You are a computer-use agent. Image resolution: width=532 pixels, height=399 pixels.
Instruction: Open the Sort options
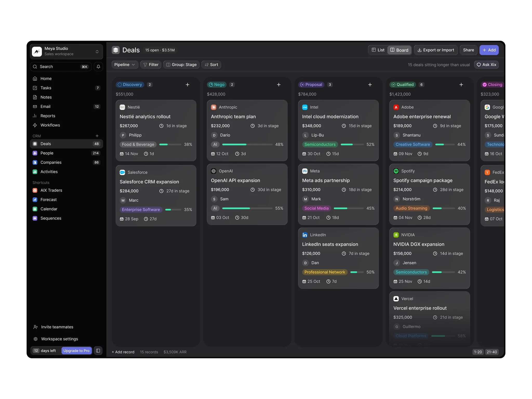tap(211, 65)
